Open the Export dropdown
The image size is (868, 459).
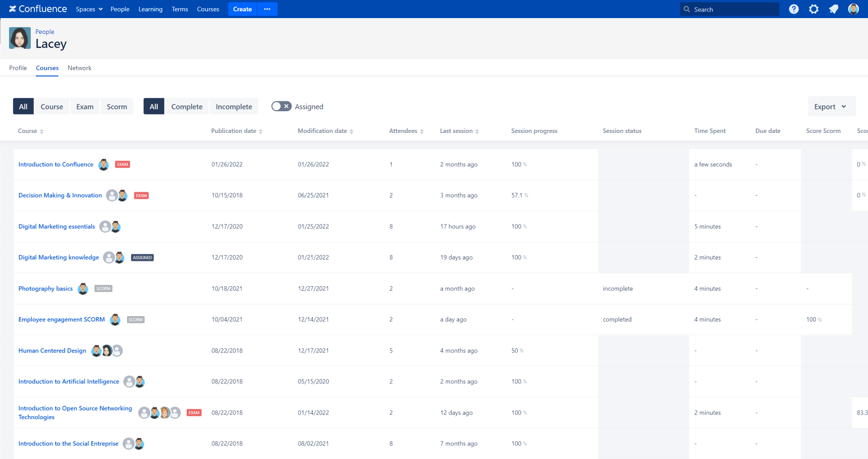pyautogui.click(x=831, y=107)
